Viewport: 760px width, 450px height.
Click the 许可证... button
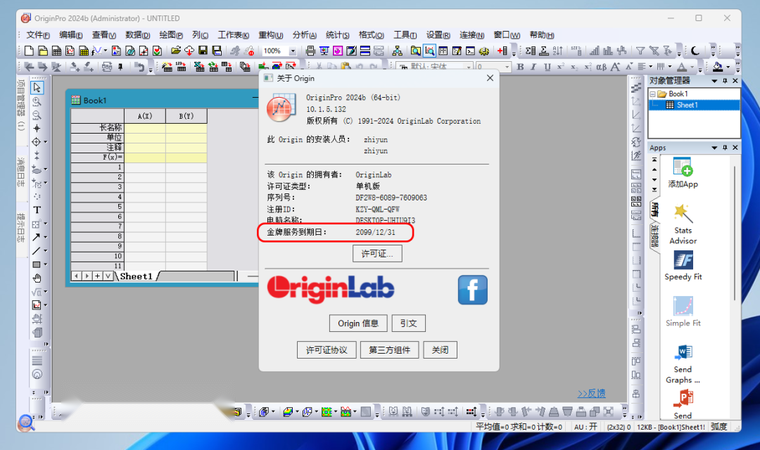tap(377, 254)
